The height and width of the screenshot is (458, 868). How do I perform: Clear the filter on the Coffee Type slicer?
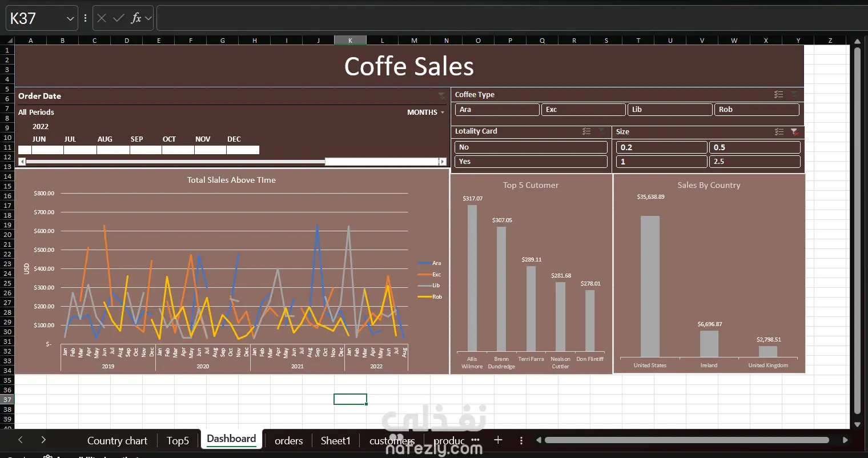point(794,94)
